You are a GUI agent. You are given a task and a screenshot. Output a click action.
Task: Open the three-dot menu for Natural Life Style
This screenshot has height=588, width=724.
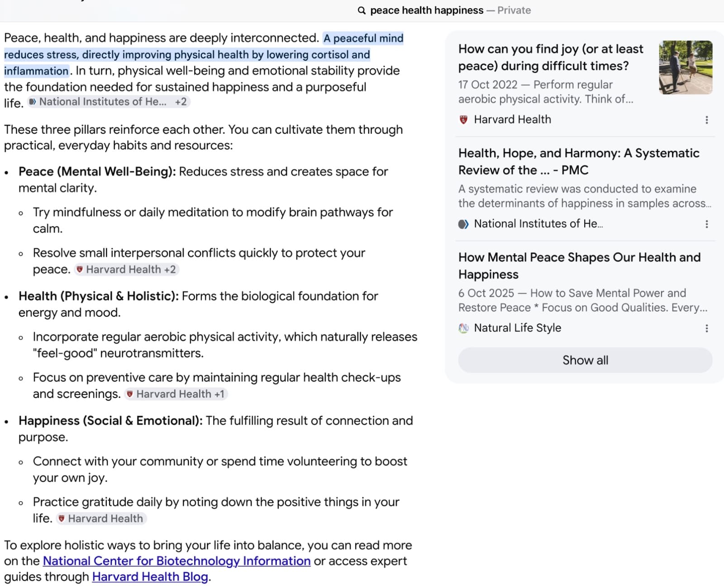(x=706, y=328)
